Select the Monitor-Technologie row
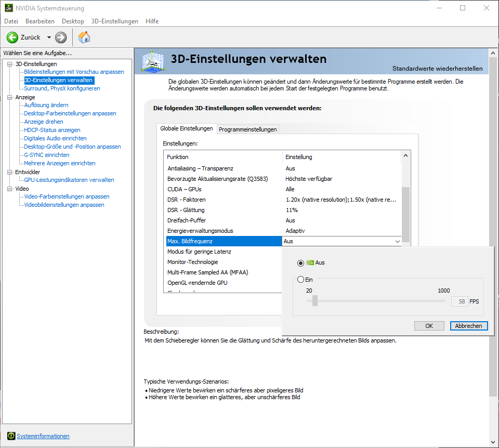 click(224, 262)
